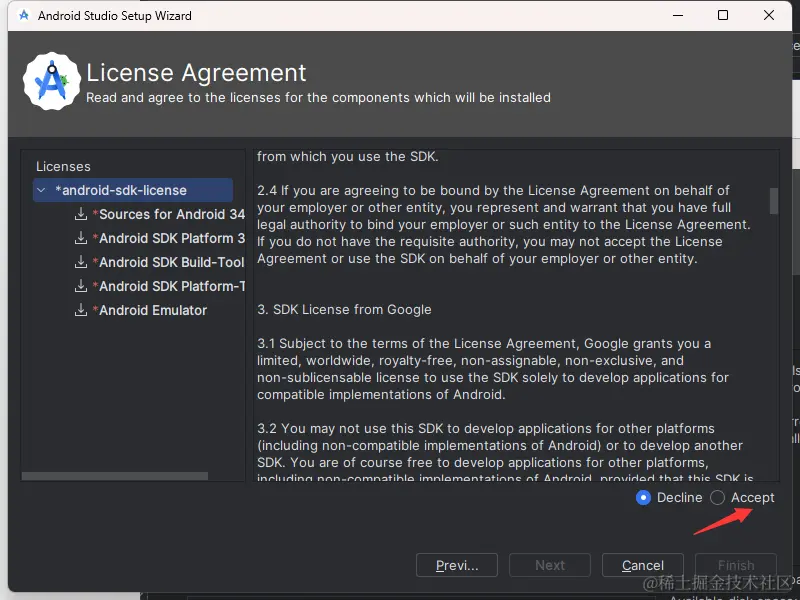The image size is (800, 600).
Task: Click the Cancel button
Action: point(642,565)
